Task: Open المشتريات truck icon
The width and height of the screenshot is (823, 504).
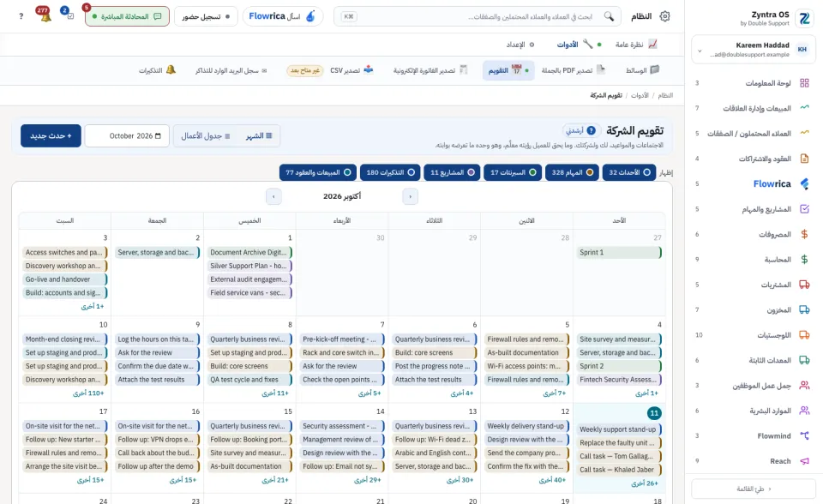Action: (804, 285)
